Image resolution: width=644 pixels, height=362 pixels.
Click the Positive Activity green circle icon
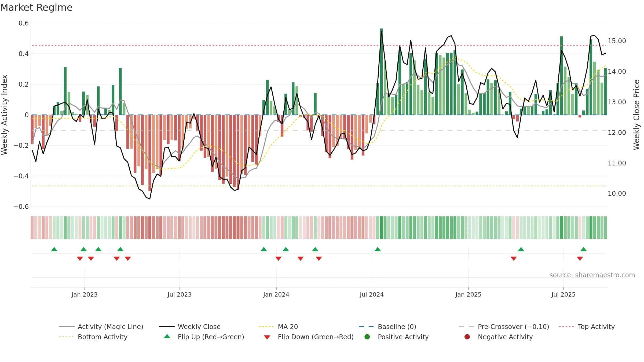(367, 337)
